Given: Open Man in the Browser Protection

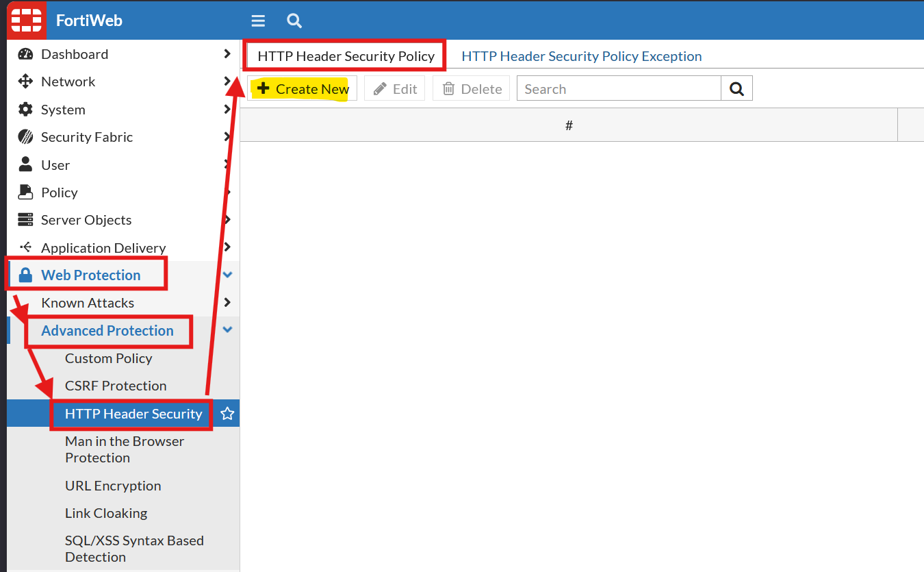Looking at the screenshot, I should 125,449.
